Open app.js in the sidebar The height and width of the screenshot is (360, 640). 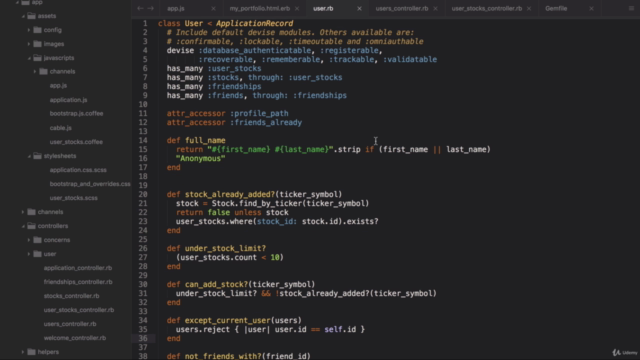[x=58, y=86]
